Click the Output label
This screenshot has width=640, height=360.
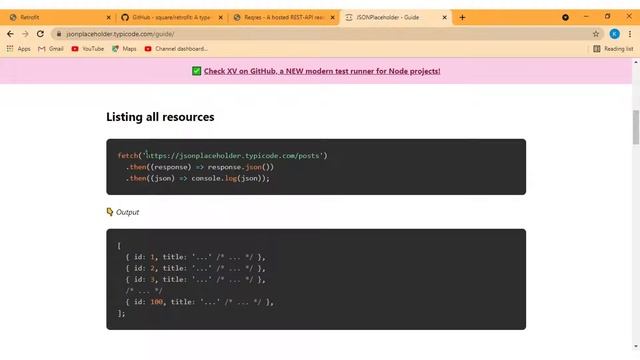pos(127,212)
